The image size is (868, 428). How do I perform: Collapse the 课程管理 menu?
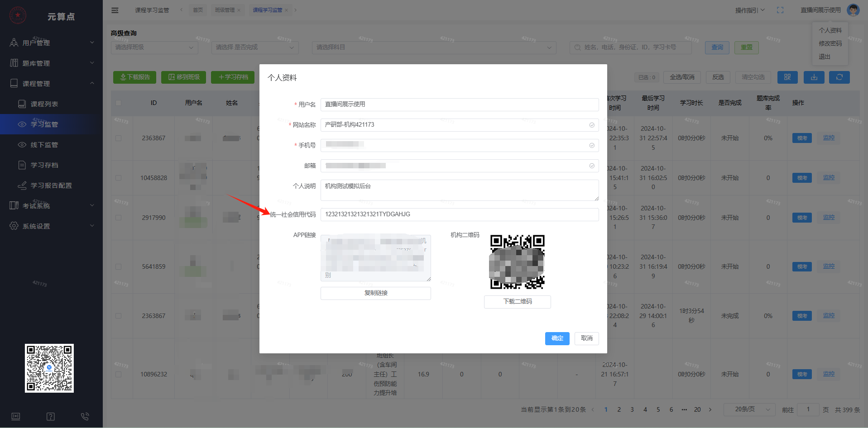(51, 83)
